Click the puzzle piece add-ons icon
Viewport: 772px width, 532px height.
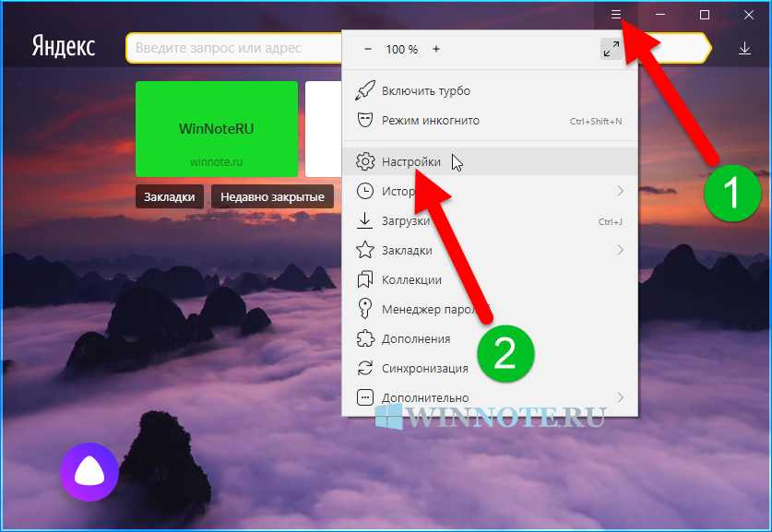[365, 338]
